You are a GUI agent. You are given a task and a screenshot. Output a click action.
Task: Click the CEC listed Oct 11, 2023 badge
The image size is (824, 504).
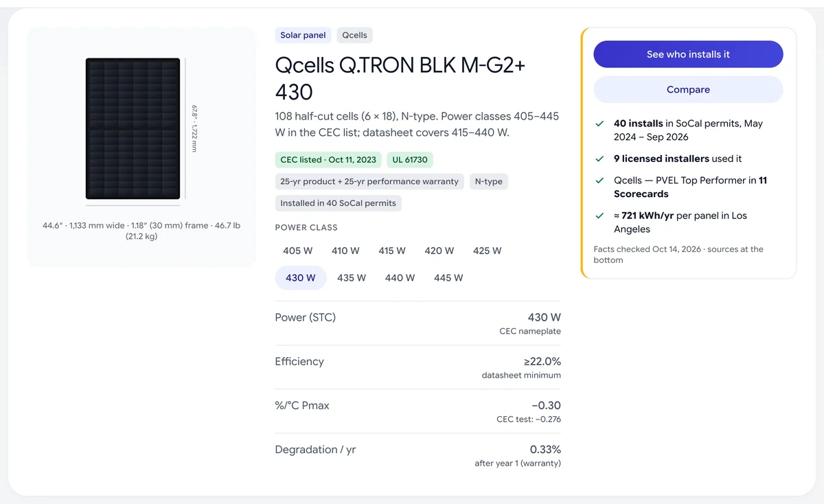(x=328, y=160)
